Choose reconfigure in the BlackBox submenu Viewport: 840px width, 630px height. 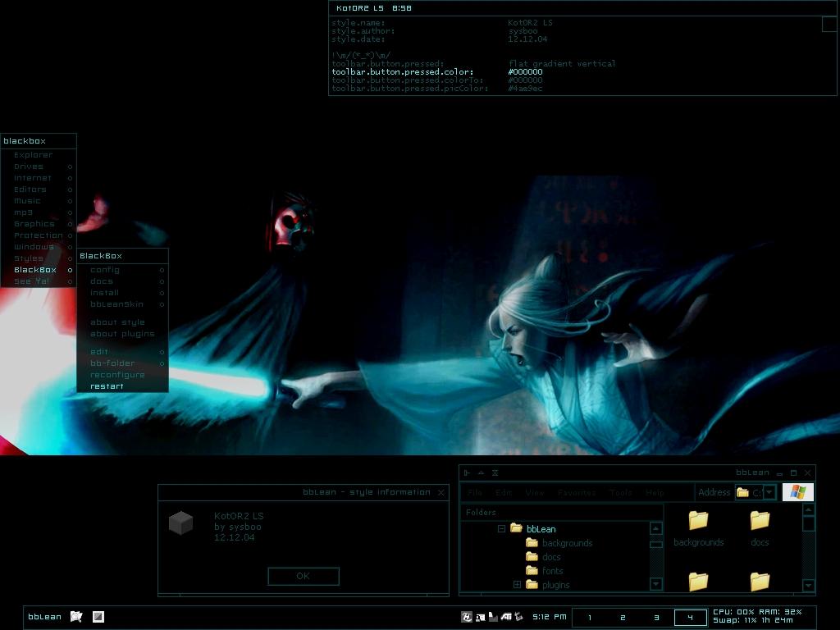pos(123,375)
